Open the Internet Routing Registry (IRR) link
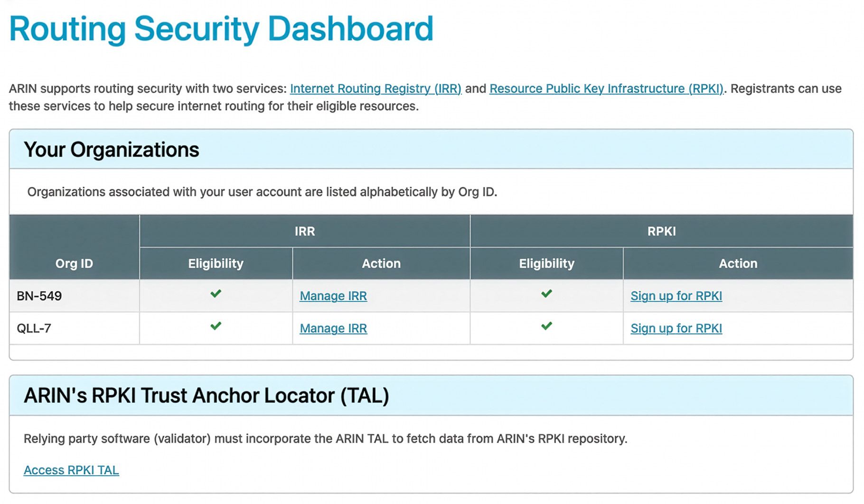This screenshot has height=504, width=864. click(376, 88)
